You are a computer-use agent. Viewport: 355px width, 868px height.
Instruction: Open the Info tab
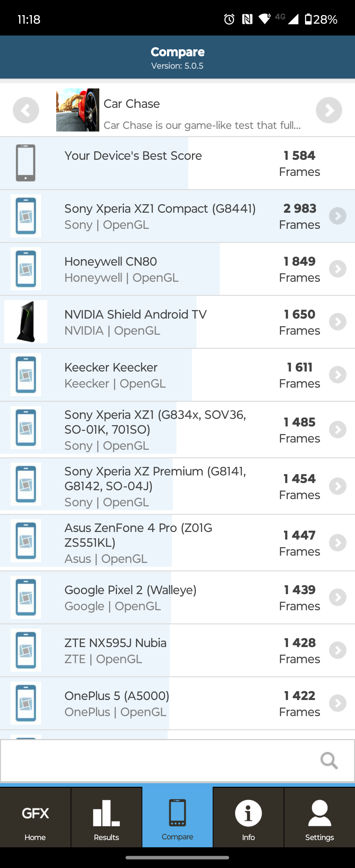coord(248,818)
